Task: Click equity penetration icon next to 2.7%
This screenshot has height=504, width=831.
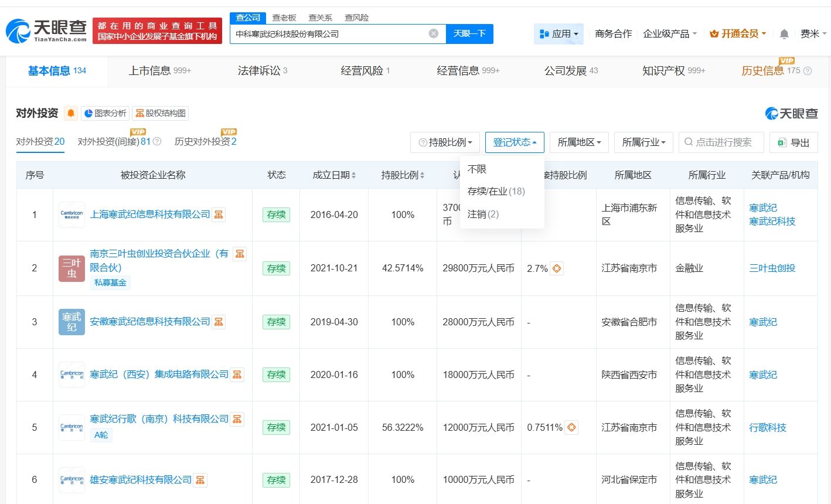Action: pyautogui.click(x=557, y=268)
